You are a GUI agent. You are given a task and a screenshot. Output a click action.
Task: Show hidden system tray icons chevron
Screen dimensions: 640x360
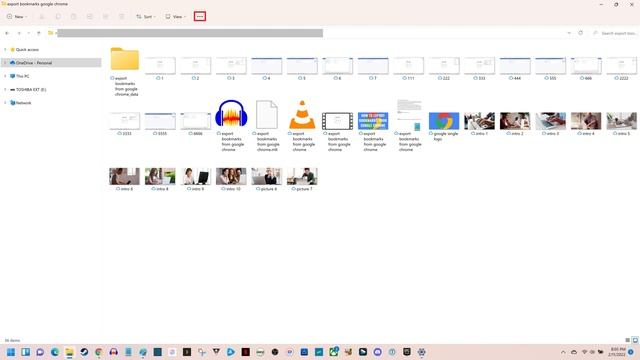click(x=563, y=352)
